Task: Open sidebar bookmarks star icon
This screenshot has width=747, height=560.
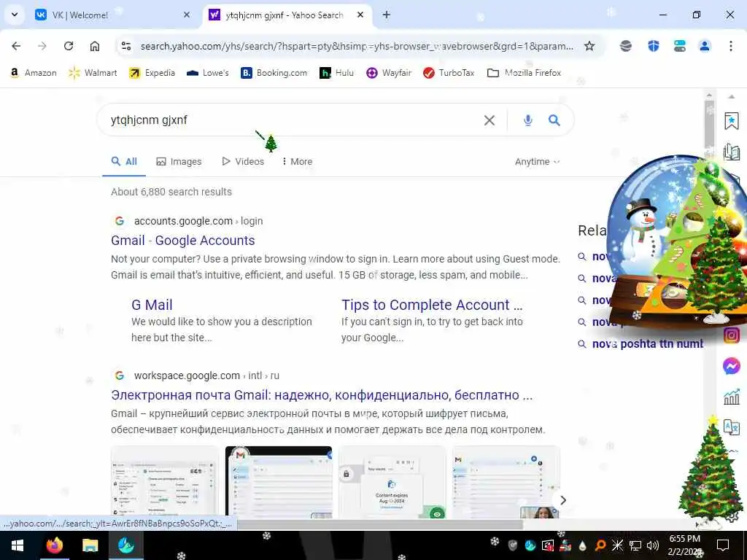Action: click(x=731, y=122)
